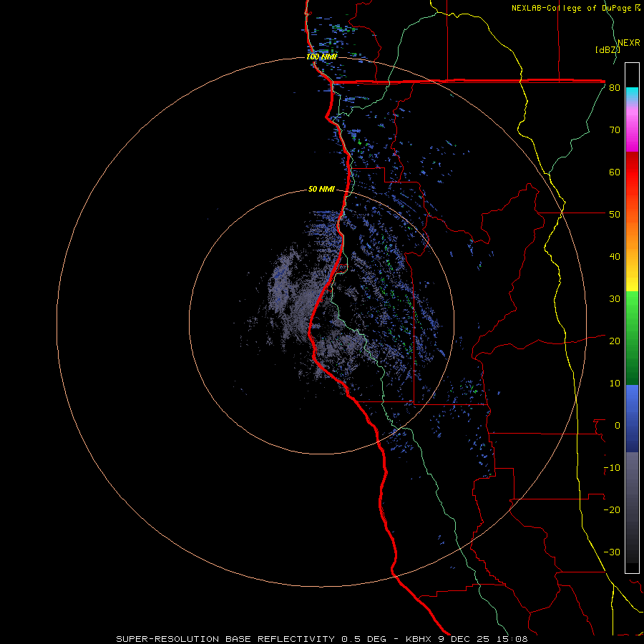Click the 0 value on the dBZ scale
The image size is (644, 644).
[x=618, y=426]
